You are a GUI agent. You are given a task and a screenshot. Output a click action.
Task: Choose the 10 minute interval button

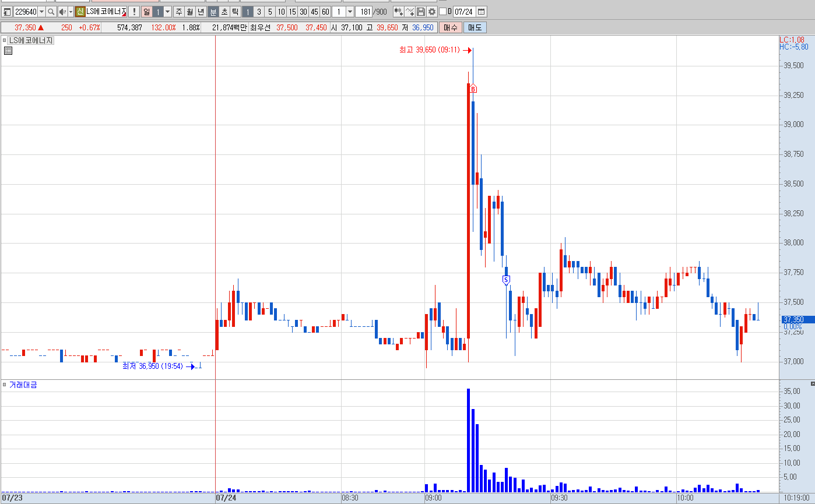[x=281, y=12]
